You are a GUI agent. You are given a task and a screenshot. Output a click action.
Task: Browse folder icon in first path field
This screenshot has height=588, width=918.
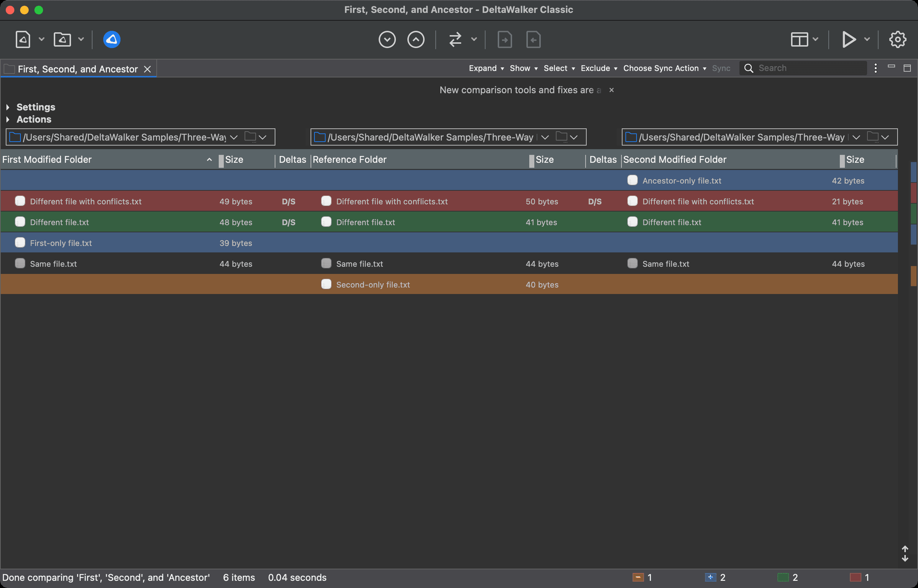(251, 137)
